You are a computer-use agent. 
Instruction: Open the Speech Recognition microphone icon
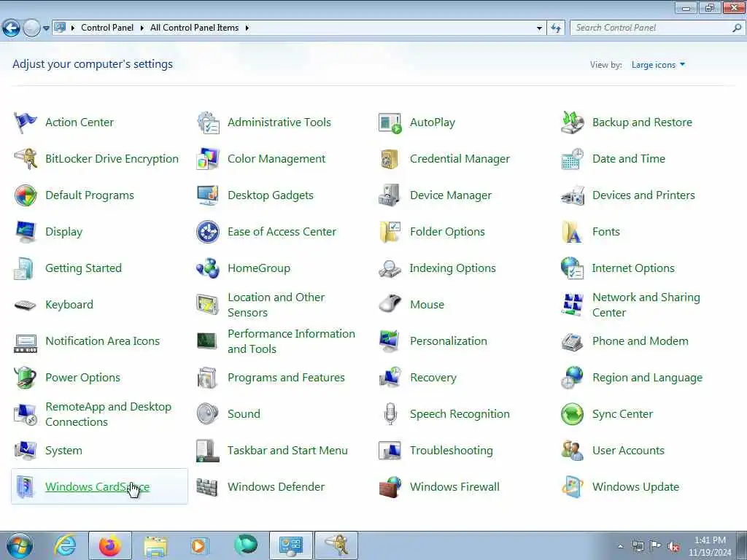click(390, 414)
